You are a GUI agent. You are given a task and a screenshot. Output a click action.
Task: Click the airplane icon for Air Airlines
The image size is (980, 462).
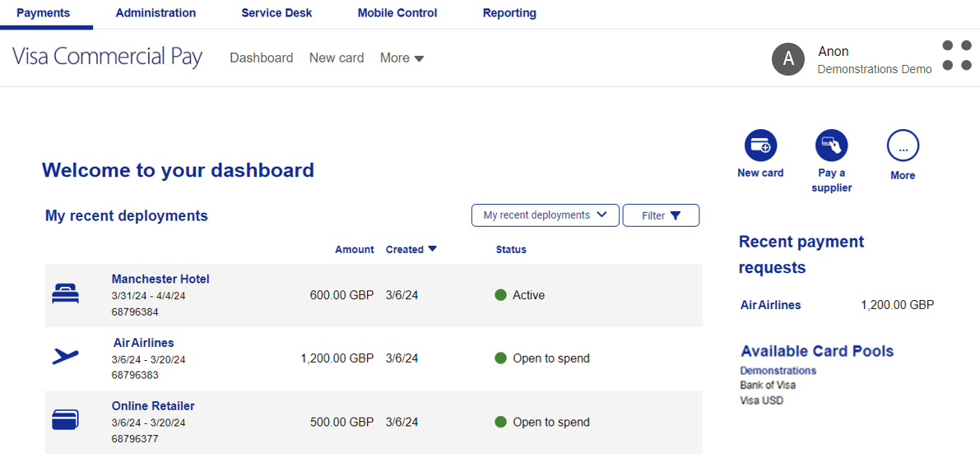(65, 357)
